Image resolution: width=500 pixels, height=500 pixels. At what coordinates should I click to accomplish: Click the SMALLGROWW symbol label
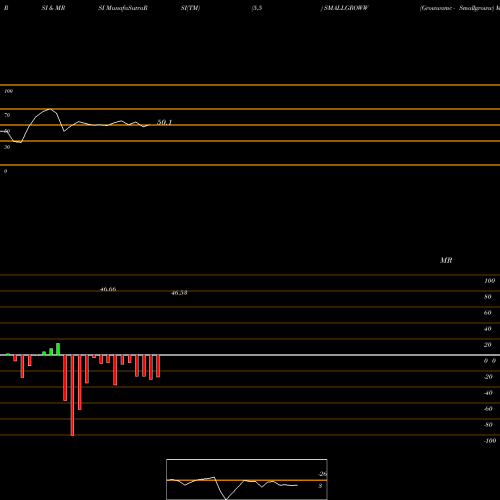click(346, 8)
